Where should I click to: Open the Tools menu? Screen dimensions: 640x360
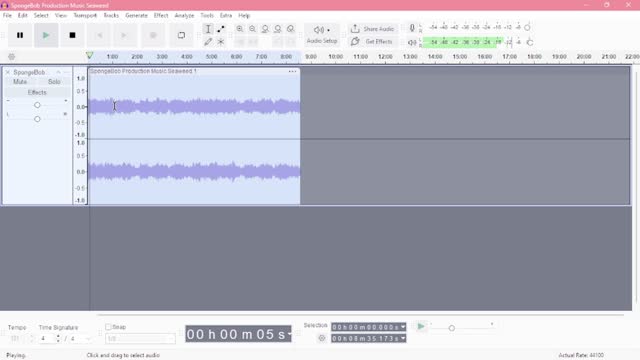point(207,16)
